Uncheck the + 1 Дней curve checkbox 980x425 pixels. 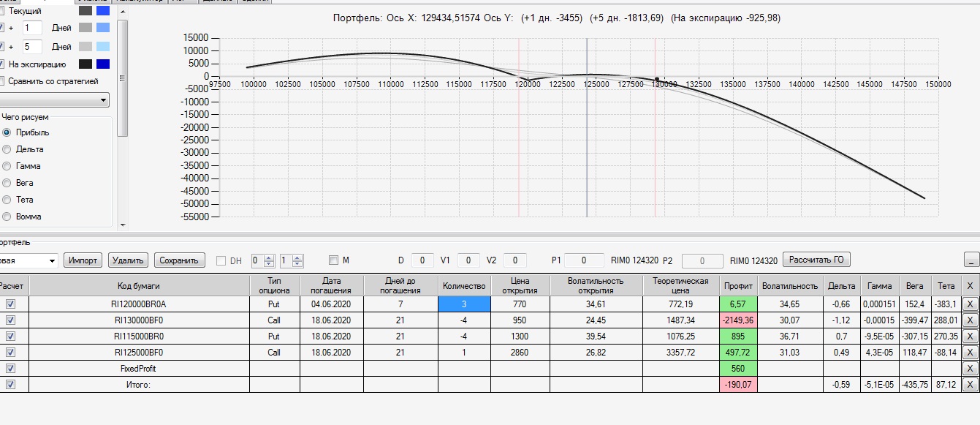coord(2,28)
